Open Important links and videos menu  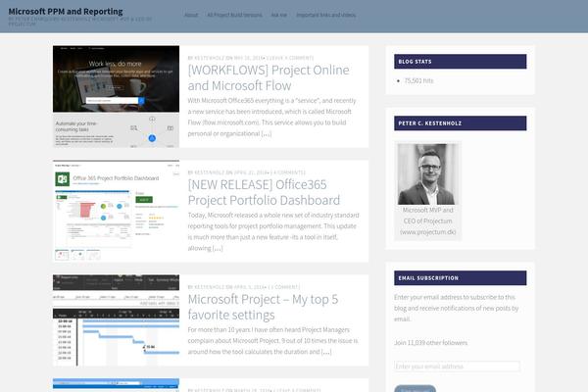pyautogui.click(x=326, y=15)
